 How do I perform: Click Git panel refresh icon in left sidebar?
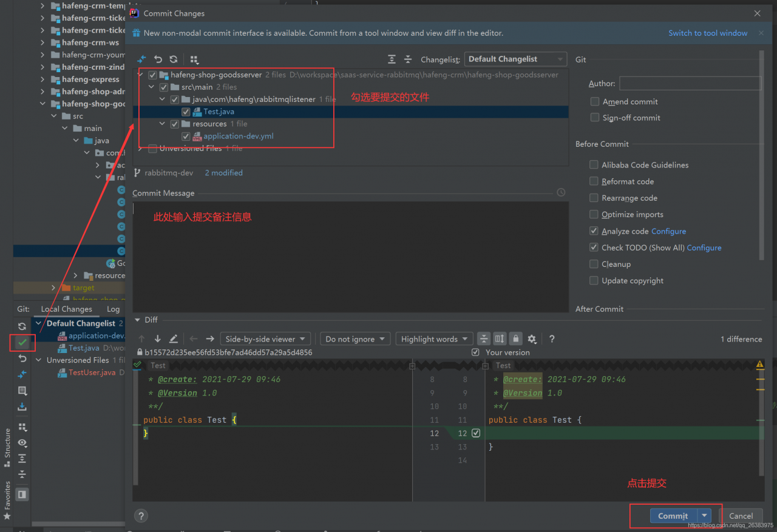[x=22, y=326]
